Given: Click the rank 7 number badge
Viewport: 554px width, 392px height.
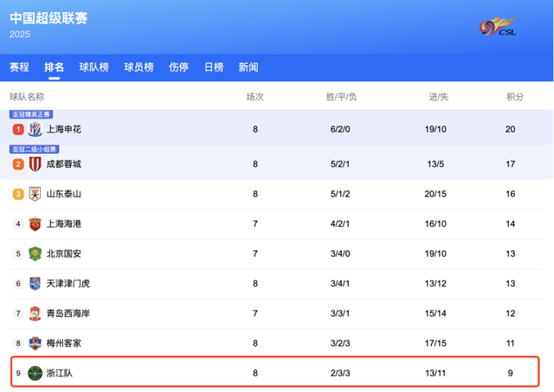Looking at the screenshot, I should coord(18,313).
